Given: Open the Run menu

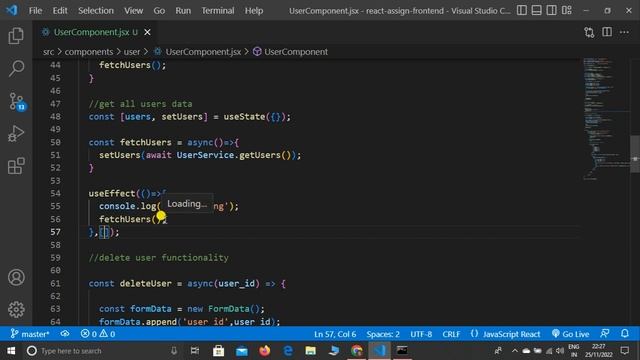Looking at the screenshot, I should [183, 11].
